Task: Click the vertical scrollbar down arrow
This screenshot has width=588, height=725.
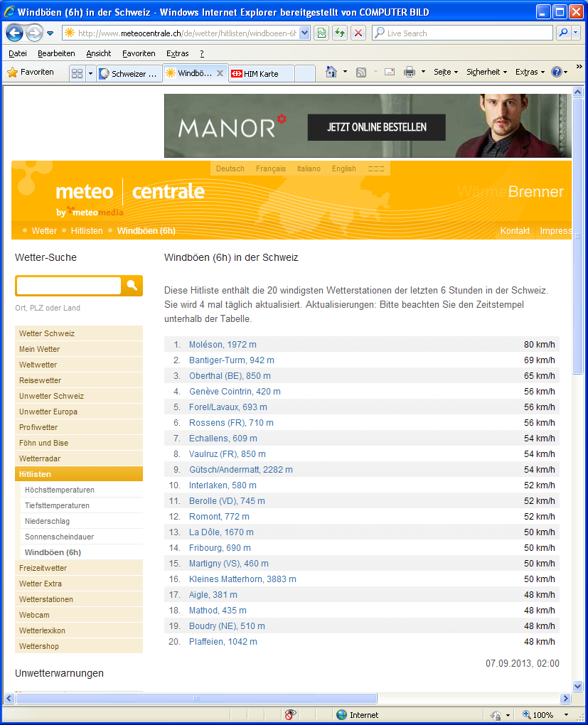Action: 577,686
